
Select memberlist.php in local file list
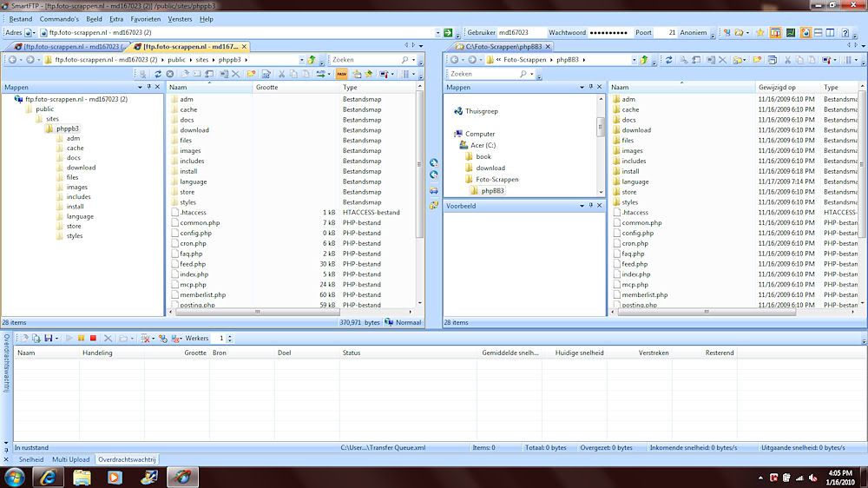(x=644, y=294)
